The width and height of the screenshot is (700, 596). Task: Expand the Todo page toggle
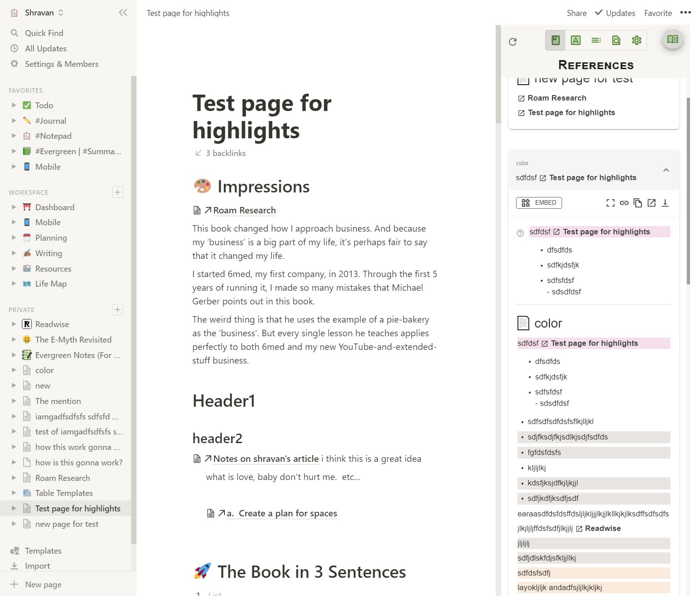(14, 106)
